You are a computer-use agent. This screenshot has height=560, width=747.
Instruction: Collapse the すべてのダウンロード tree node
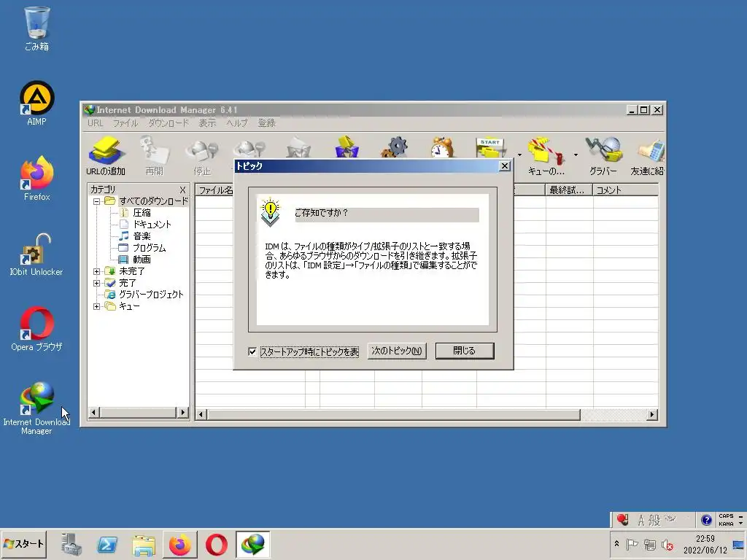pos(97,201)
